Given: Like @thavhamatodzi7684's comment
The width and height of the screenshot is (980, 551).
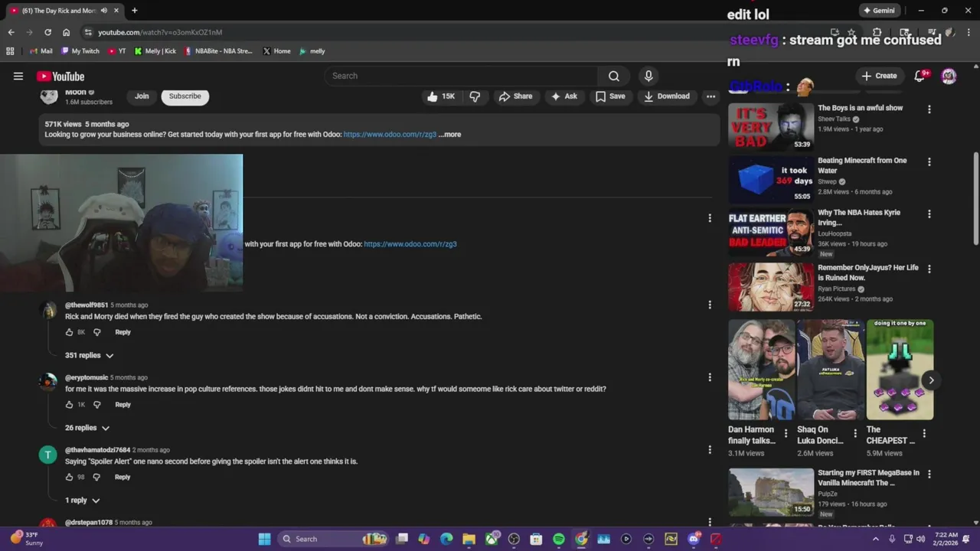Looking at the screenshot, I should [69, 477].
